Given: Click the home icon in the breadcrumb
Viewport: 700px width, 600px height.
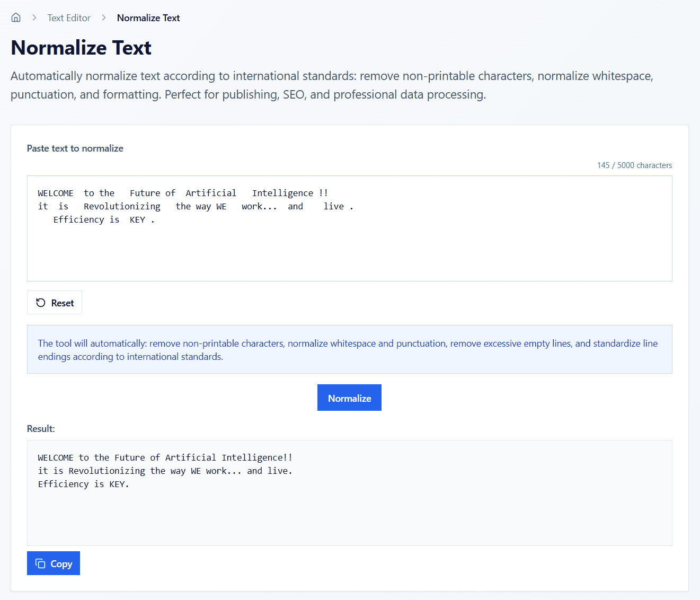Looking at the screenshot, I should pyautogui.click(x=15, y=17).
